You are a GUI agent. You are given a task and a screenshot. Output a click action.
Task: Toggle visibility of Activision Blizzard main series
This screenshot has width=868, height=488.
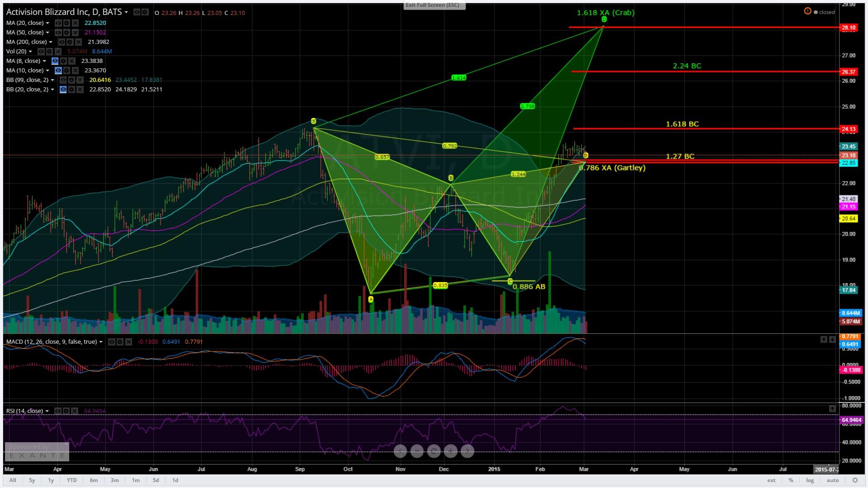(x=137, y=12)
